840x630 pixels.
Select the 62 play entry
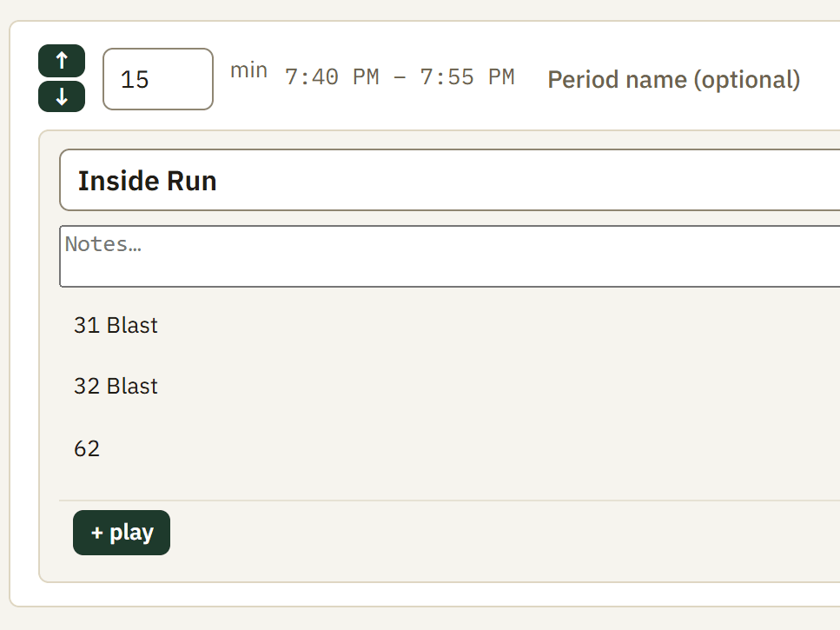coord(87,449)
